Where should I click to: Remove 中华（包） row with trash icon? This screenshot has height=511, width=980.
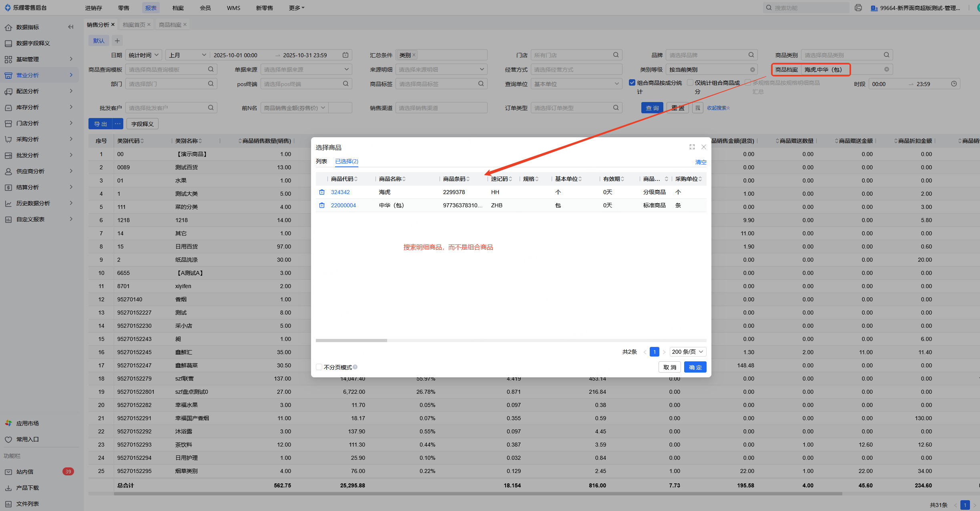[x=321, y=205]
